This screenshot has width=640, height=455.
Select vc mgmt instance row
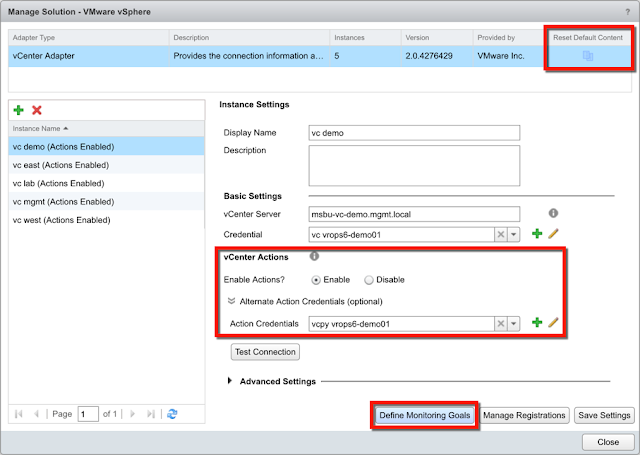tap(106, 201)
